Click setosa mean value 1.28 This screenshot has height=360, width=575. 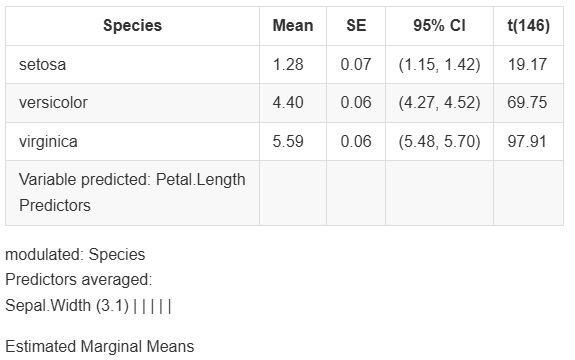click(x=288, y=65)
